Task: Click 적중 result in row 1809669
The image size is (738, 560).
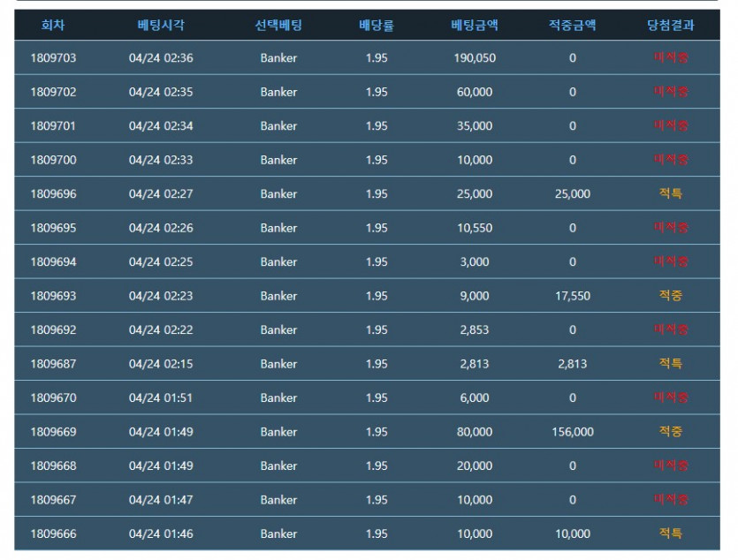Action: point(671,431)
